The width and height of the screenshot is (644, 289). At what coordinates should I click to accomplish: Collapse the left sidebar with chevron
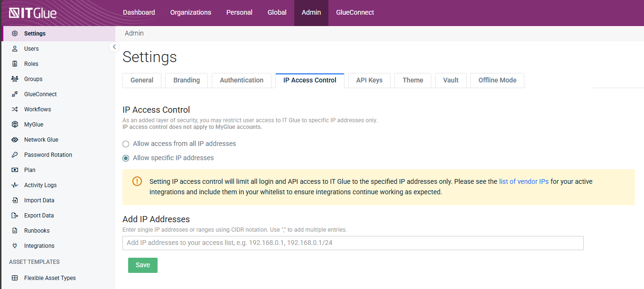[114, 47]
